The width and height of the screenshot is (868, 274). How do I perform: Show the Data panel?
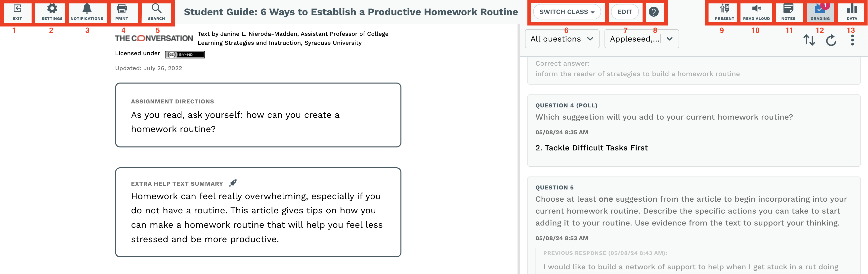852,12
